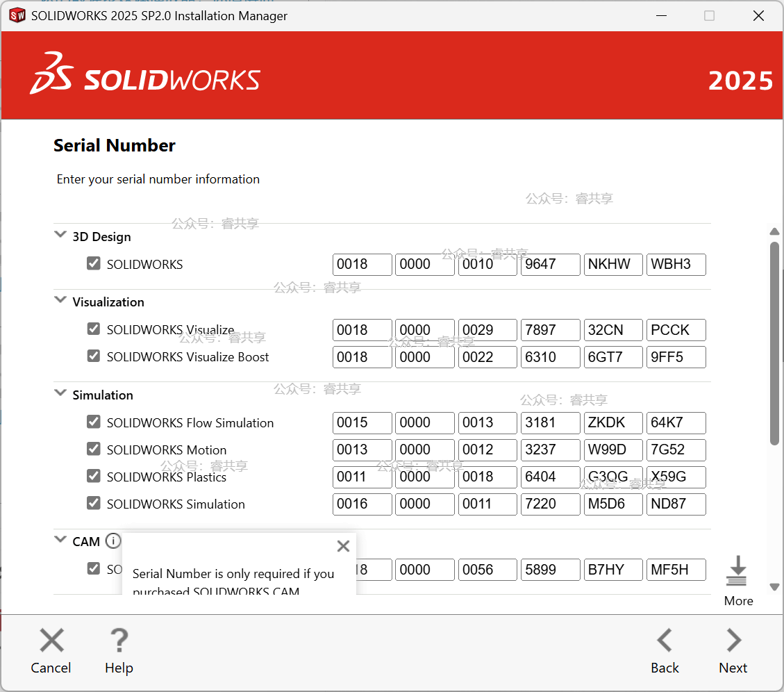Click Flow Simulation field containing 0015
The image size is (784, 692).
[362, 423]
